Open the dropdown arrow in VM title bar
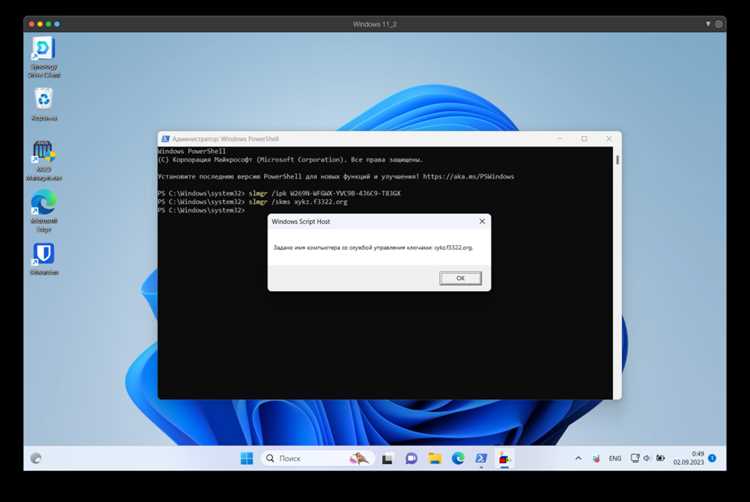The image size is (750, 502). [708, 24]
